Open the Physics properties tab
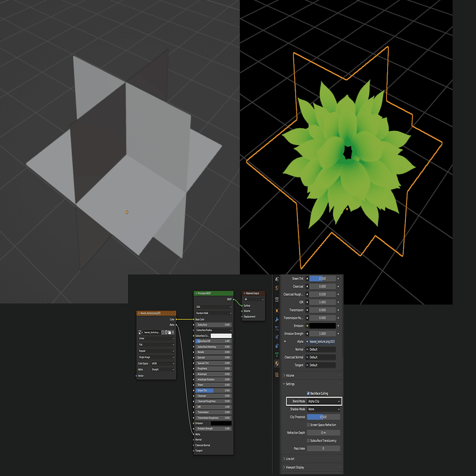476x476 pixels. (x=277, y=337)
